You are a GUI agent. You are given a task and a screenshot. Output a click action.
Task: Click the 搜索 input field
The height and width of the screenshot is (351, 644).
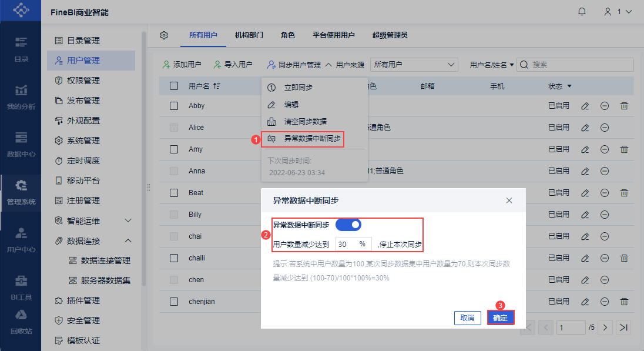[x=575, y=65]
